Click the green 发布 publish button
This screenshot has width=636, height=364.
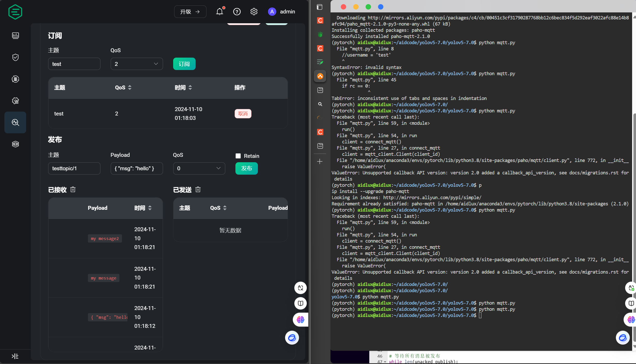click(246, 168)
